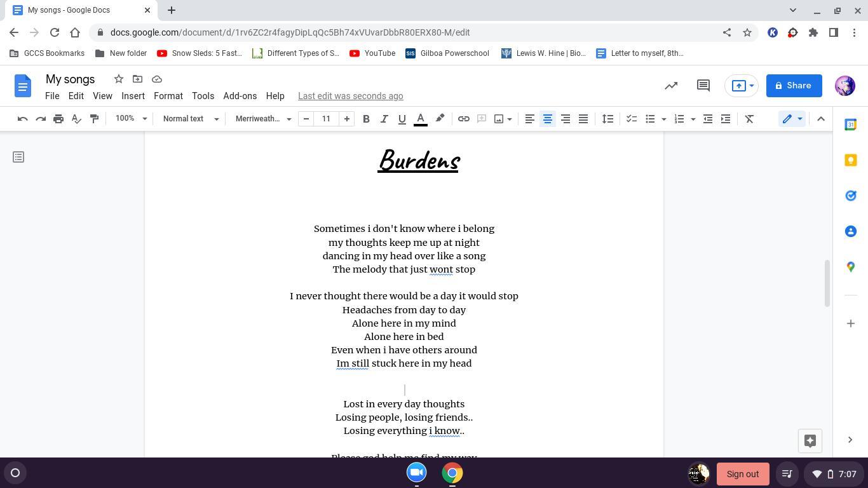Open Google Tasks in side panel
868x488 pixels.
851,196
